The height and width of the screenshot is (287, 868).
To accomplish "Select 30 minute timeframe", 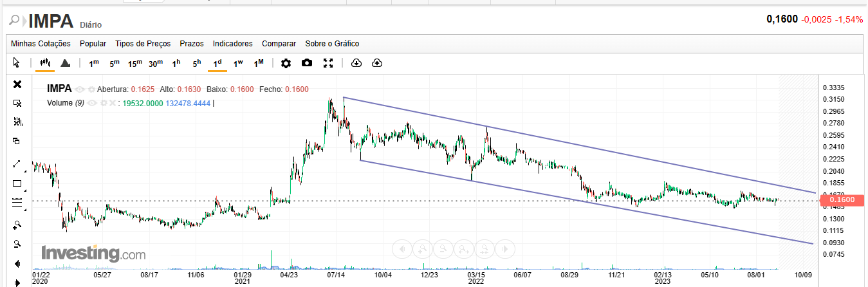I will point(156,63).
